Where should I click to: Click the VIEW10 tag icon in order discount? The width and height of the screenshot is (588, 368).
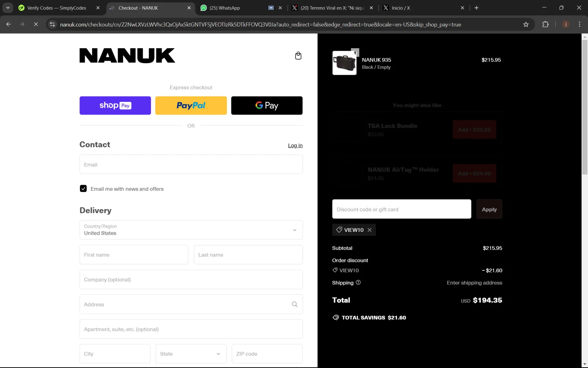coord(335,270)
